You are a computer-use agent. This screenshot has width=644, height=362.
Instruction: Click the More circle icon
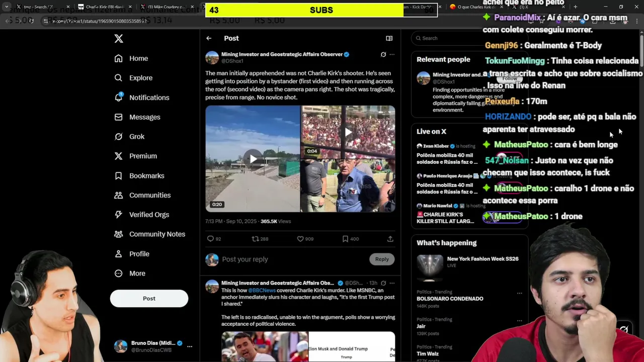pyautogui.click(x=118, y=274)
